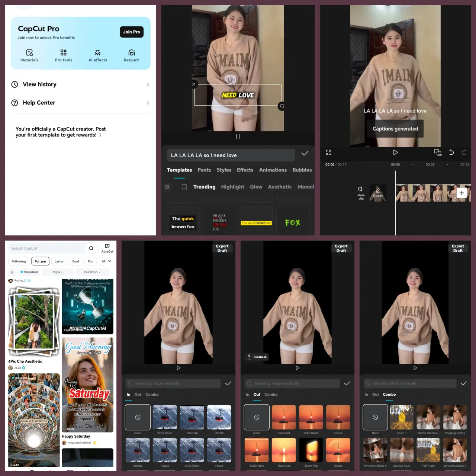Open AutoCut
The image size is (476, 476).
[x=107, y=248]
